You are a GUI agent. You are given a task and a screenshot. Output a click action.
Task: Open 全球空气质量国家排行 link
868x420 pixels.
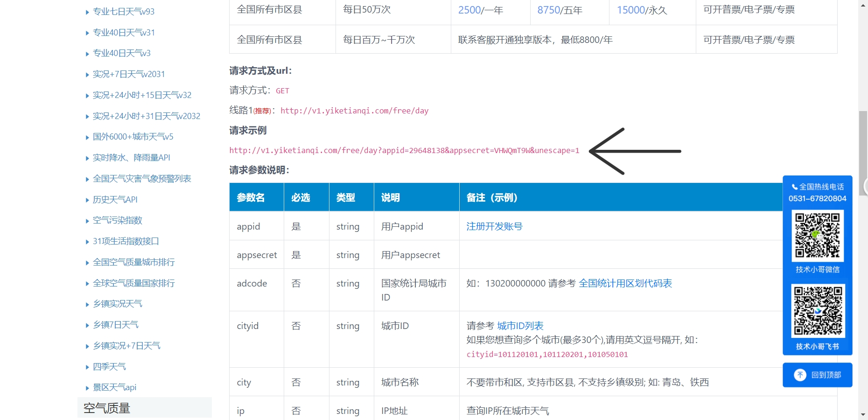click(x=134, y=283)
